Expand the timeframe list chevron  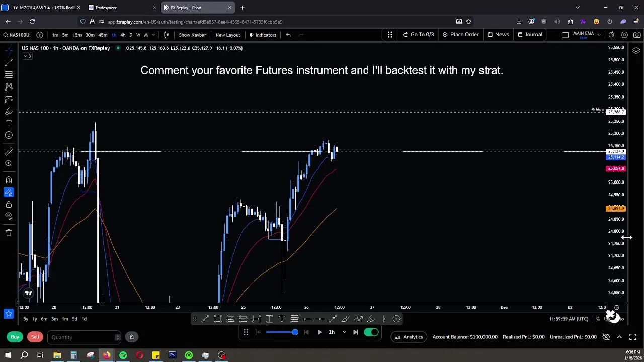[153, 35]
